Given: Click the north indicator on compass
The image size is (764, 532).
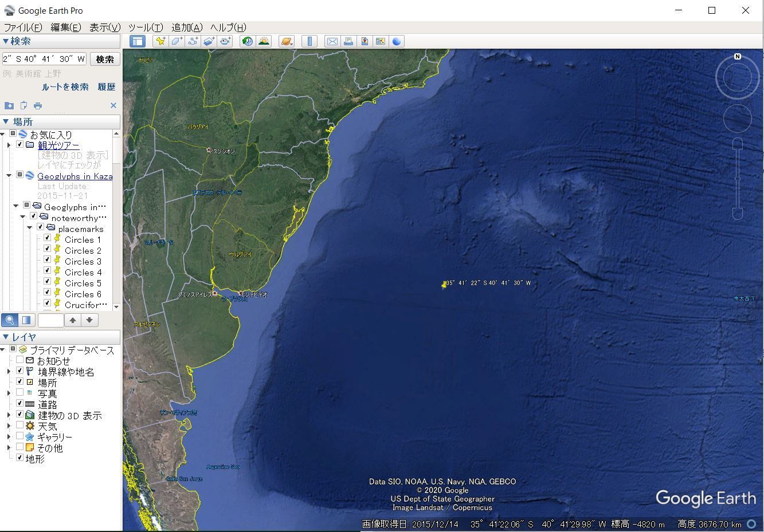Looking at the screenshot, I should click(738, 56).
